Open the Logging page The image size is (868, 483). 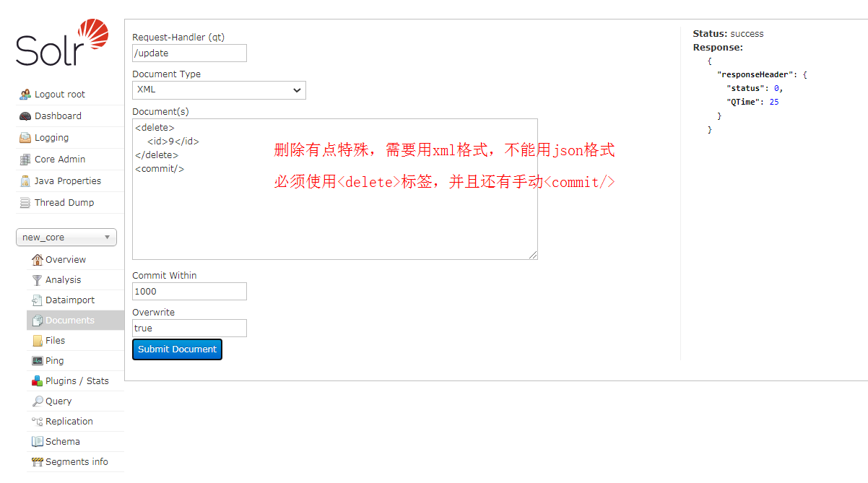(x=52, y=138)
